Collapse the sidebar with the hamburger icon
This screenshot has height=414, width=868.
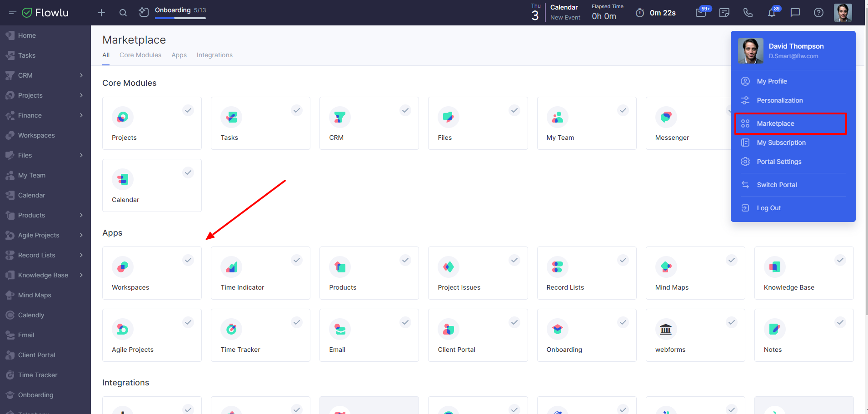tap(12, 13)
